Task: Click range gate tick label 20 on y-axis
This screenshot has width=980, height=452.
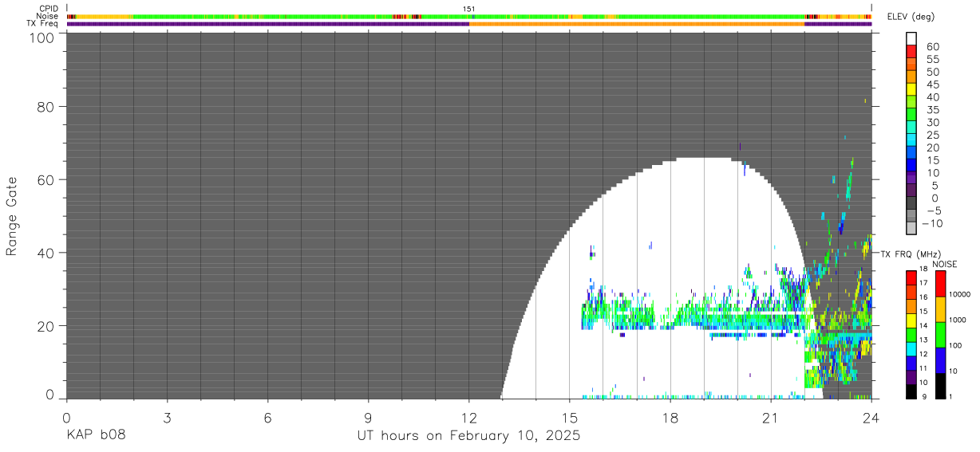Action: [45, 326]
